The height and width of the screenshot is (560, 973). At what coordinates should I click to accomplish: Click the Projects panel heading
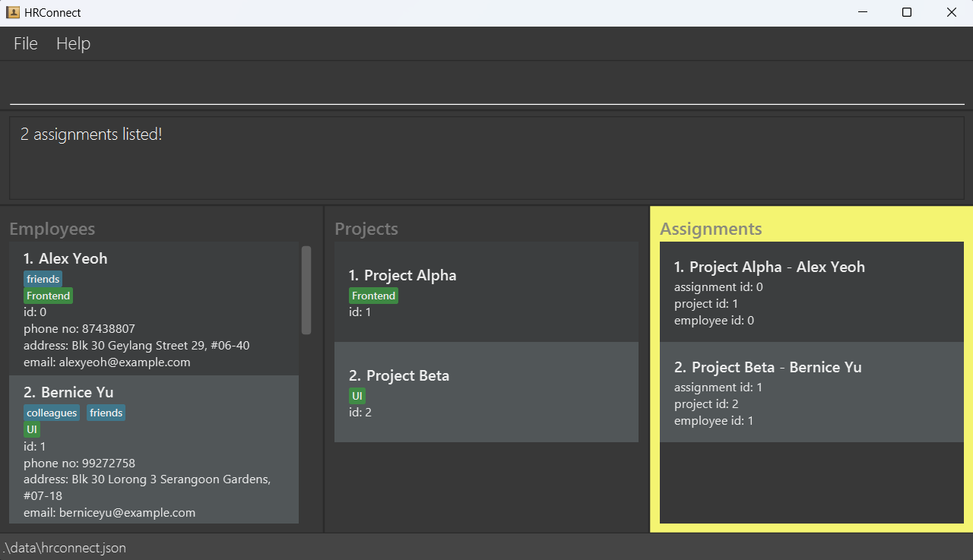coord(366,229)
